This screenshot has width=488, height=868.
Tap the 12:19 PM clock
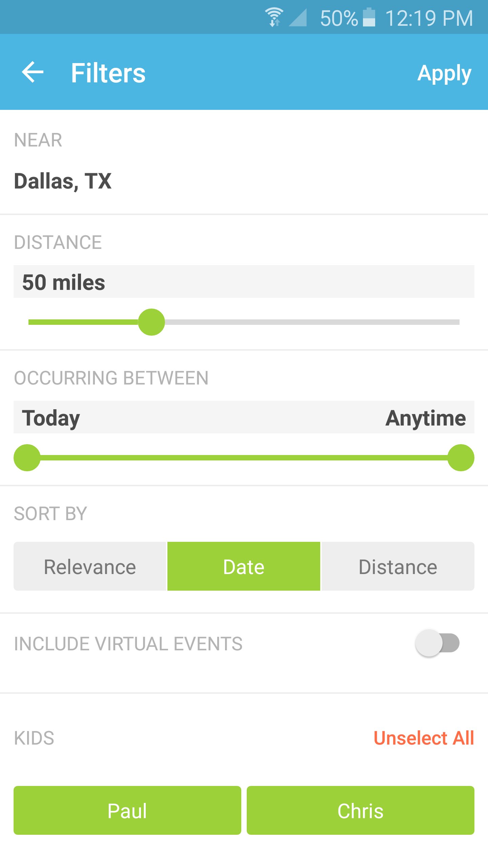pos(429,18)
